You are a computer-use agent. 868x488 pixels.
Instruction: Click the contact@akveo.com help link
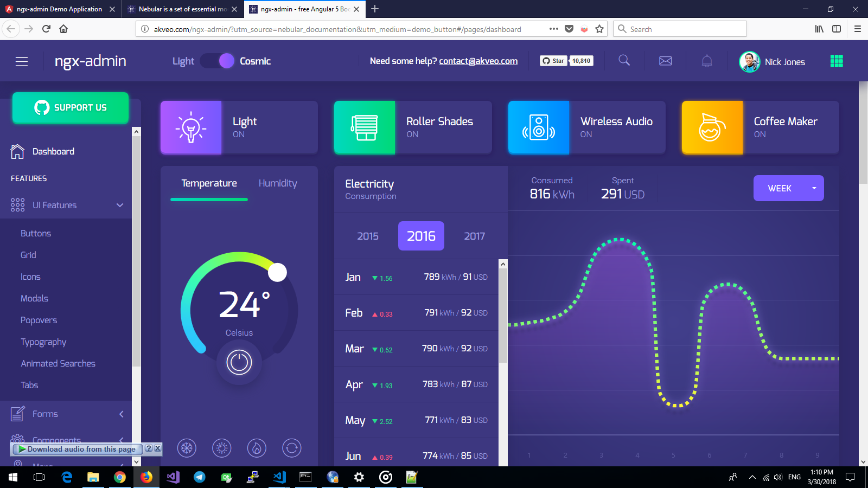[x=478, y=61]
